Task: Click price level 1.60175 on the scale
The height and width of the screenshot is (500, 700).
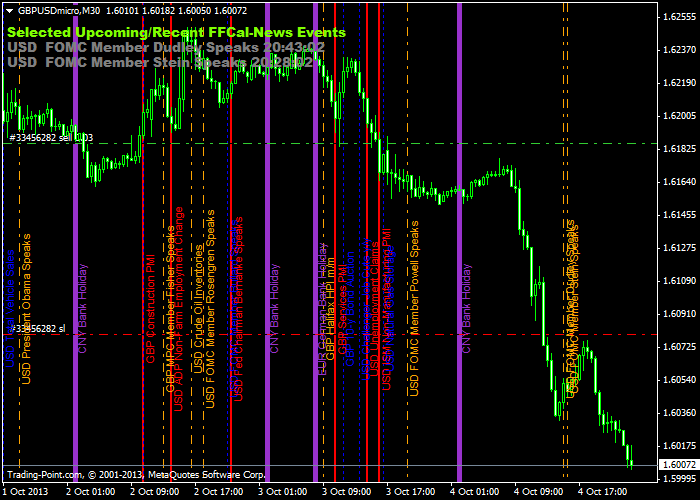Action: 679,446
